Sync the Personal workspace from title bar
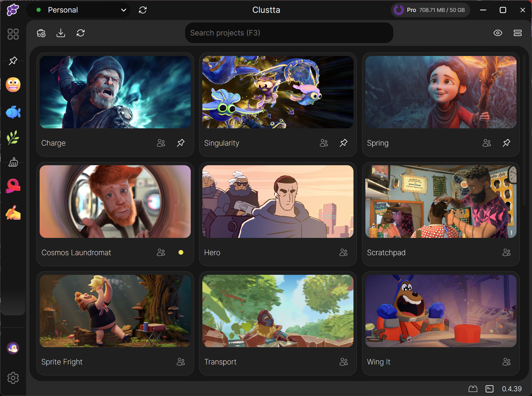 pos(143,10)
